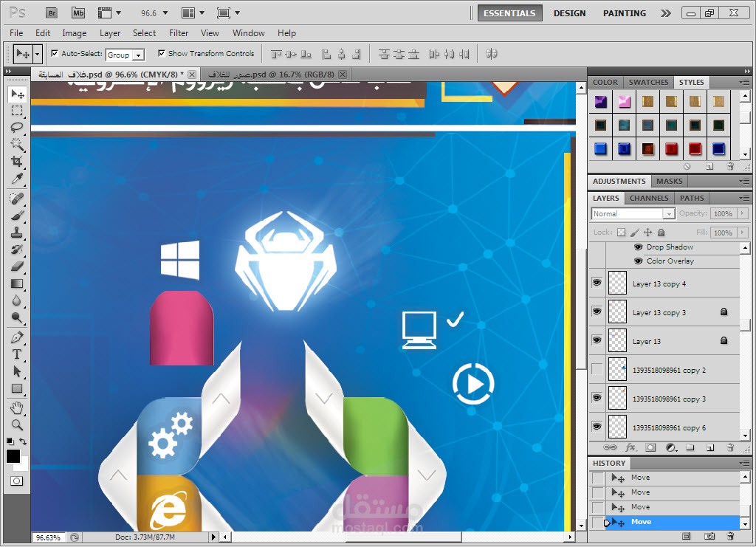
Task: Add a layer mask
Action: tap(650, 447)
